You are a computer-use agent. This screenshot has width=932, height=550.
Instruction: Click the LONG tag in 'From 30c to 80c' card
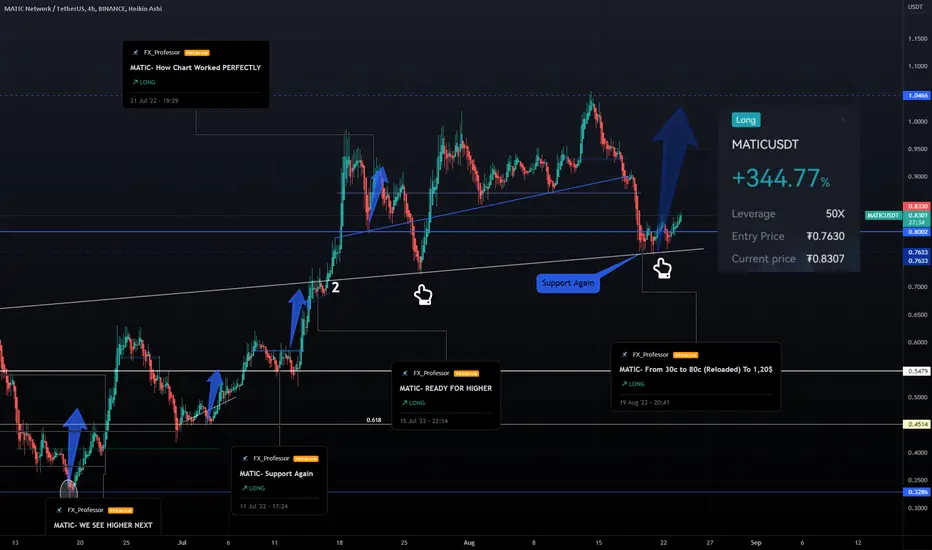pos(632,384)
